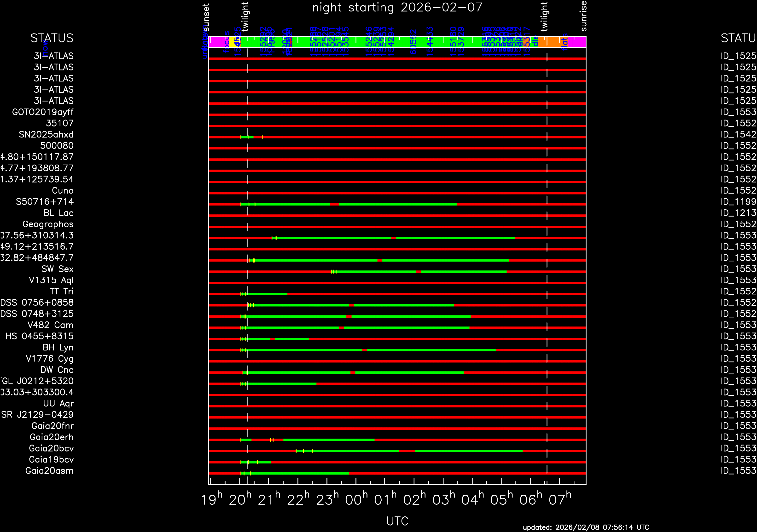Click the 'updated' timestamp at bottom right
This screenshot has width=757, height=532.
(x=586, y=527)
